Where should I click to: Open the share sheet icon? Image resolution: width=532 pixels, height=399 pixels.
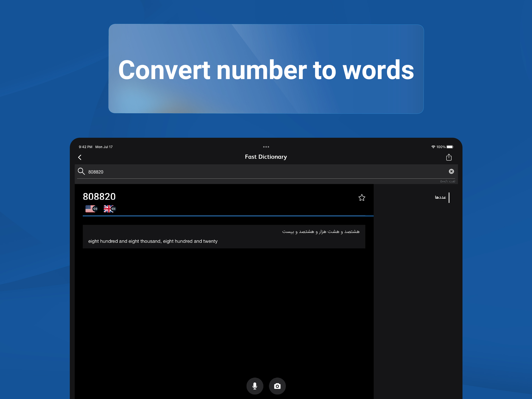(448, 157)
